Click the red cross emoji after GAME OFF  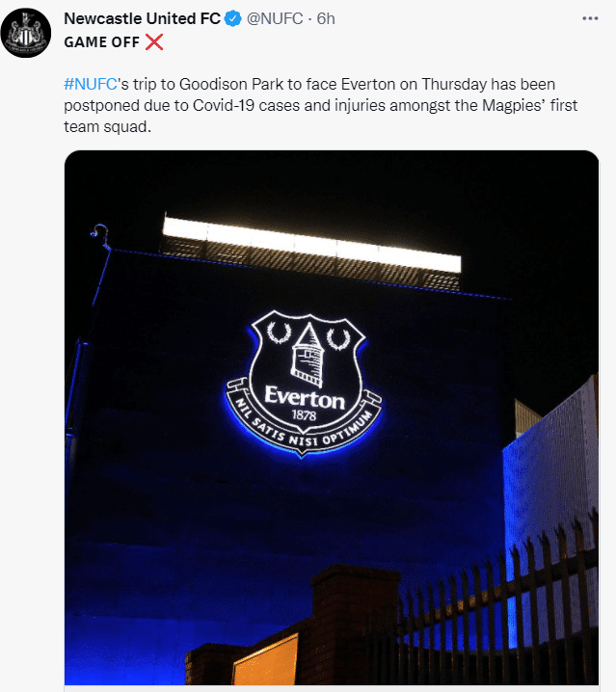pos(153,41)
